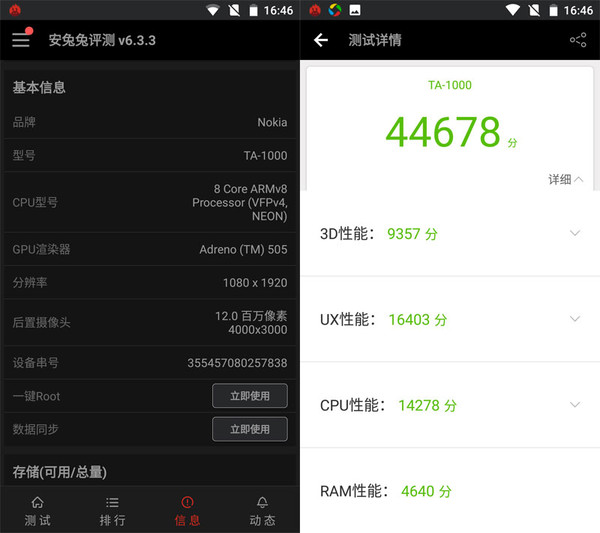This screenshot has height=533, width=600.
Task: Tap the TA-1000 device name above score
Action: [450, 85]
